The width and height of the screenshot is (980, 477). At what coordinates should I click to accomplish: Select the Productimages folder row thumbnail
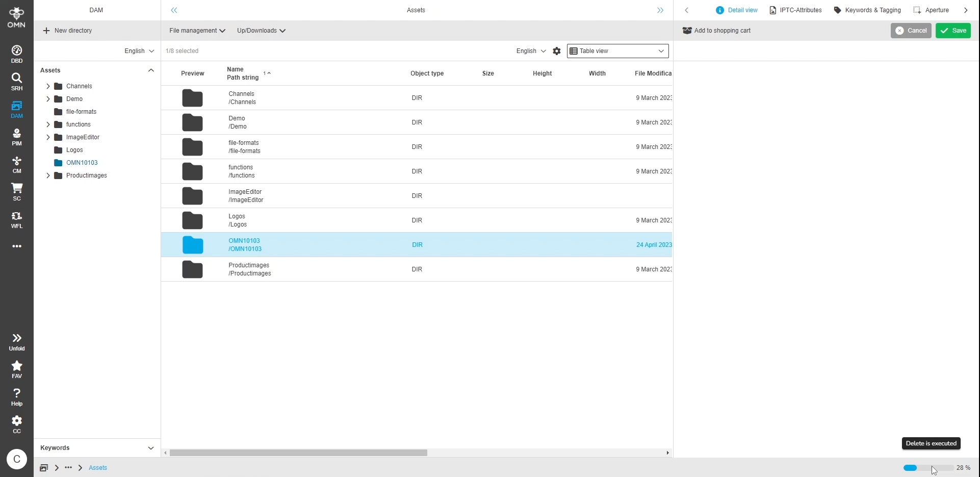coord(193,269)
